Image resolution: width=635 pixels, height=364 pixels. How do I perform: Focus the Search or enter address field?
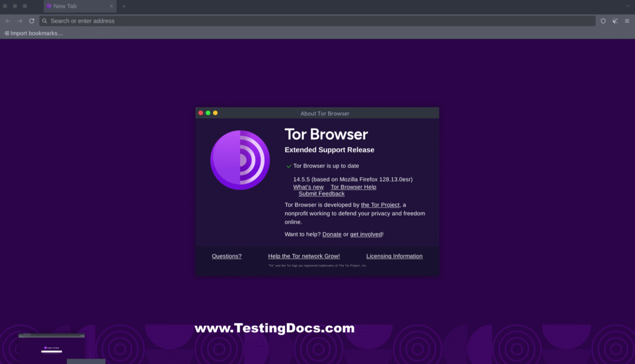click(x=317, y=21)
